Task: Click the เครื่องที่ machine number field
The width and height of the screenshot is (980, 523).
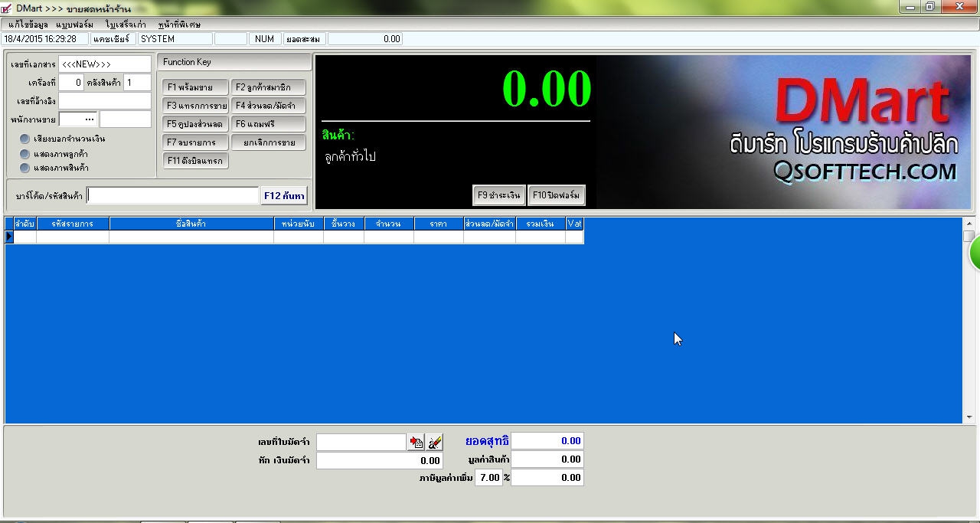Action: (70, 83)
